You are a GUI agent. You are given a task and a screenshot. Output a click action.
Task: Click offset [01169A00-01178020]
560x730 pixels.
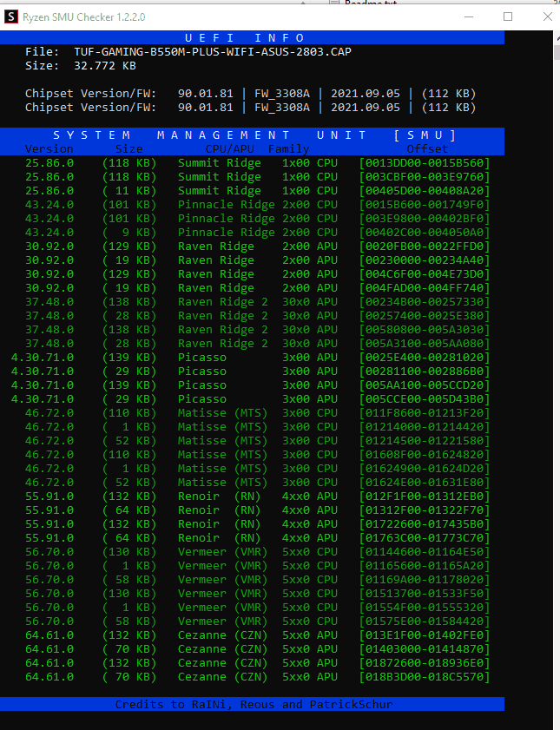click(424, 580)
